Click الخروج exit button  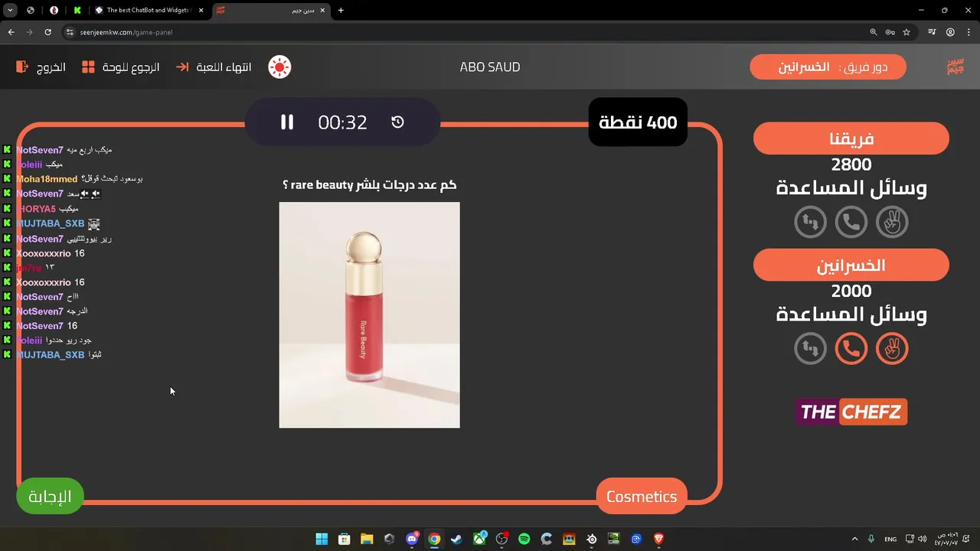click(41, 67)
